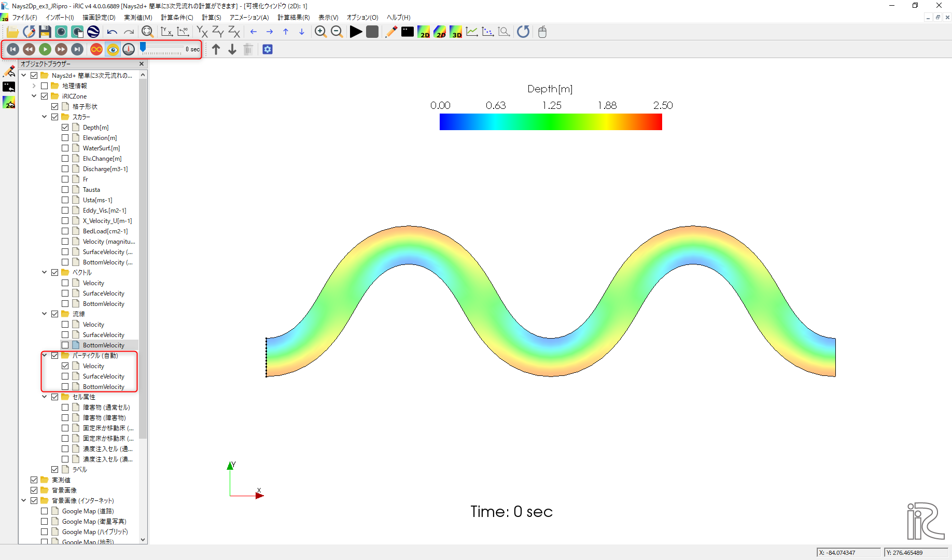This screenshot has height=560, width=952.
Task: Click the zoom in magnifier icon
Action: point(320,32)
